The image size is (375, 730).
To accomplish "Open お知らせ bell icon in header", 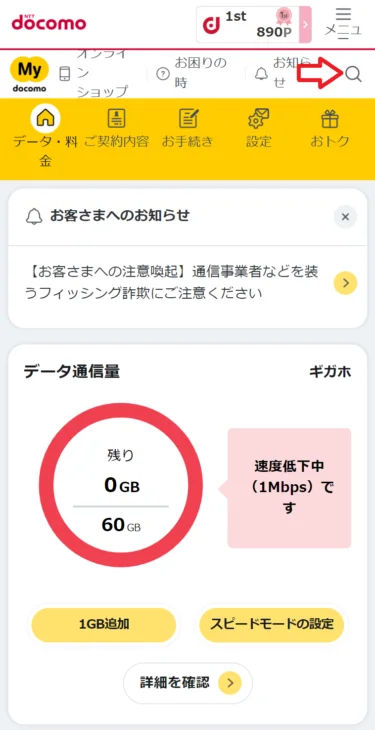I will 261,74.
